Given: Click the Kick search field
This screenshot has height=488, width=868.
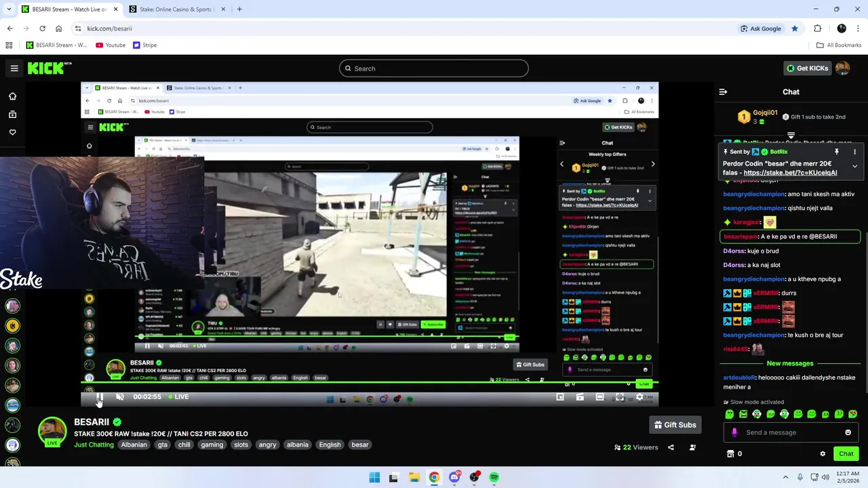Looking at the screenshot, I should click(x=434, y=68).
